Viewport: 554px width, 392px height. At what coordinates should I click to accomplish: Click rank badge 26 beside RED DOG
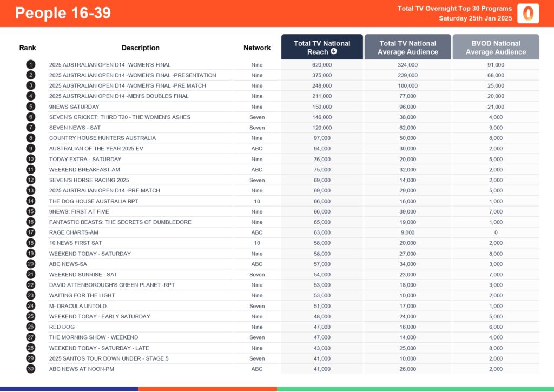click(x=31, y=327)
